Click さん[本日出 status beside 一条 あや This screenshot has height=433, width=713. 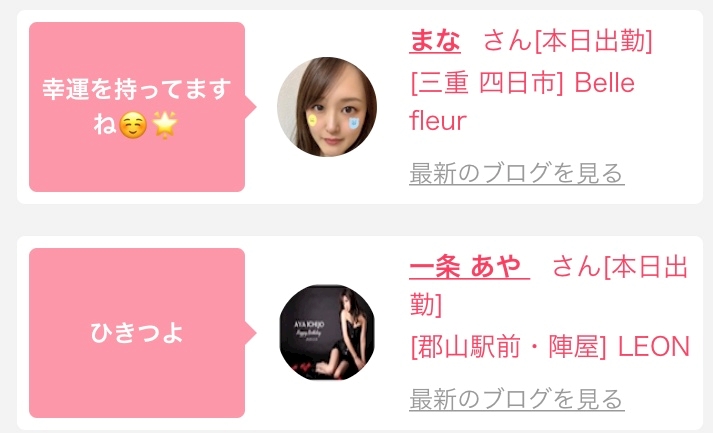pyautogui.click(x=620, y=267)
